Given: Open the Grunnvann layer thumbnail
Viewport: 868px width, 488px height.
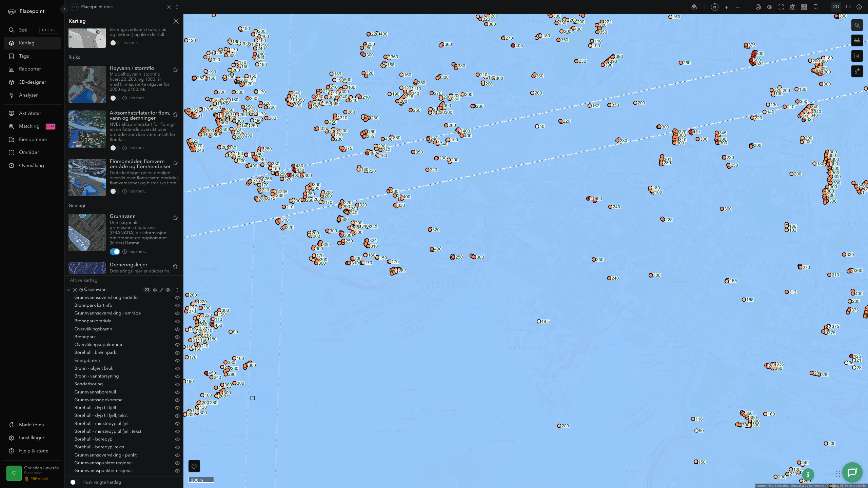Looking at the screenshot, I should (x=87, y=232).
